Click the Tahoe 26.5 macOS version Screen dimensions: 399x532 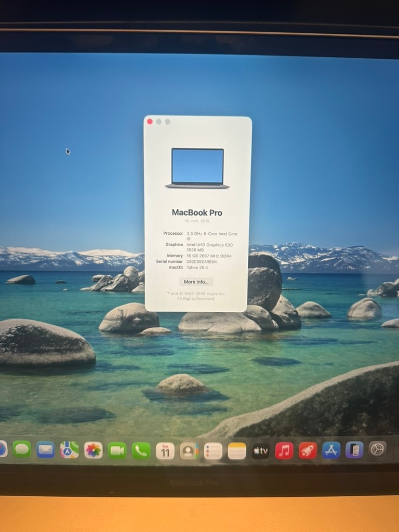[x=197, y=268]
